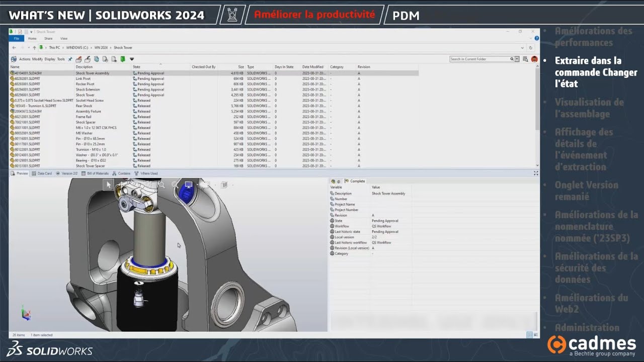644x362 pixels.
Task: Click the monitor display icon in preview toolbar
Action: [189, 185]
